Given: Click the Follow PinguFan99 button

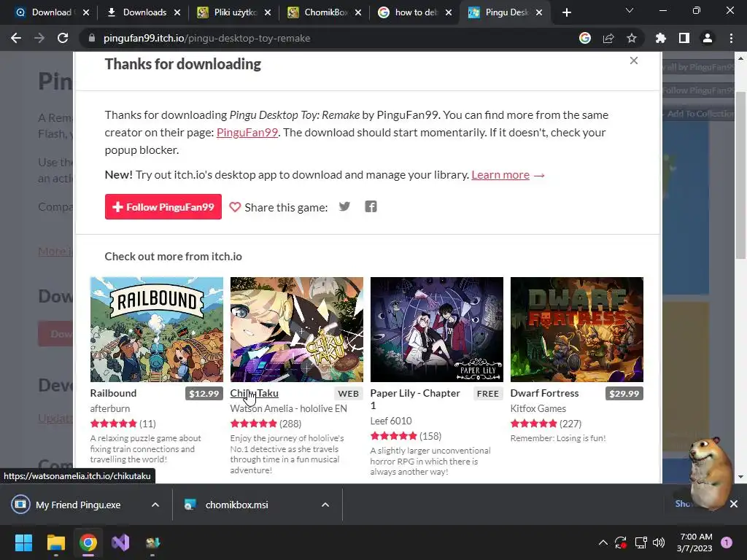Looking at the screenshot, I should click(163, 206).
